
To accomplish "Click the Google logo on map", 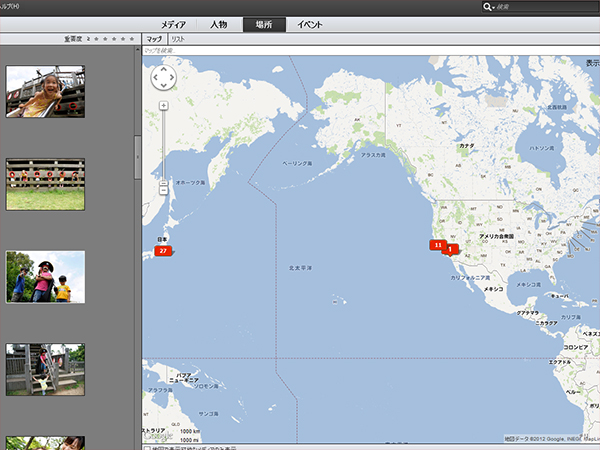I will pos(158,435).
